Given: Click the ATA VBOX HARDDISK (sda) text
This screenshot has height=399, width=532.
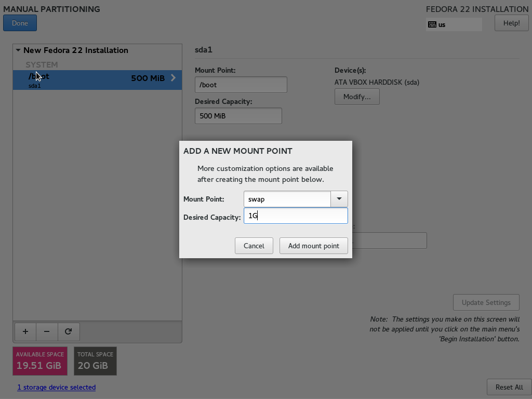Looking at the screenshot, I should click(377, 83).
